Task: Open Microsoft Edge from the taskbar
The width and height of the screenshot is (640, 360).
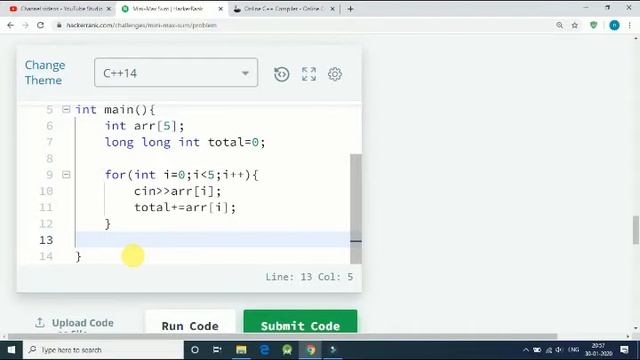Action: 264,350
